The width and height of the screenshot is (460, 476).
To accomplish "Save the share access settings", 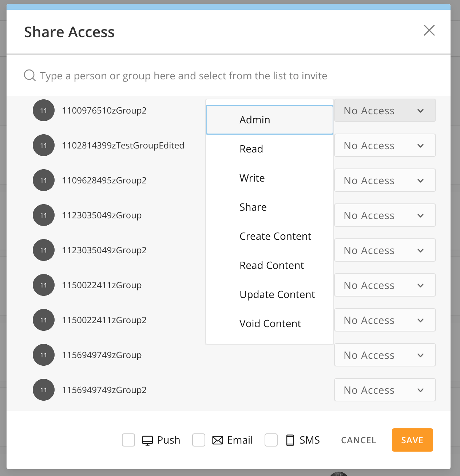I will [x=412, y=440].
